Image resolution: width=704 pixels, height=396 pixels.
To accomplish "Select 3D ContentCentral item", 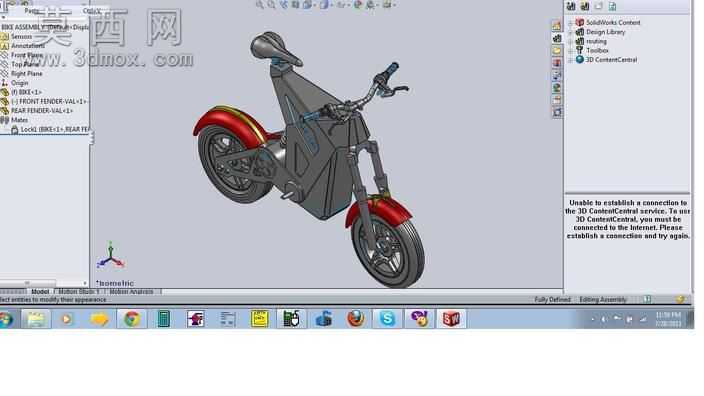I will tap(611, 60).
